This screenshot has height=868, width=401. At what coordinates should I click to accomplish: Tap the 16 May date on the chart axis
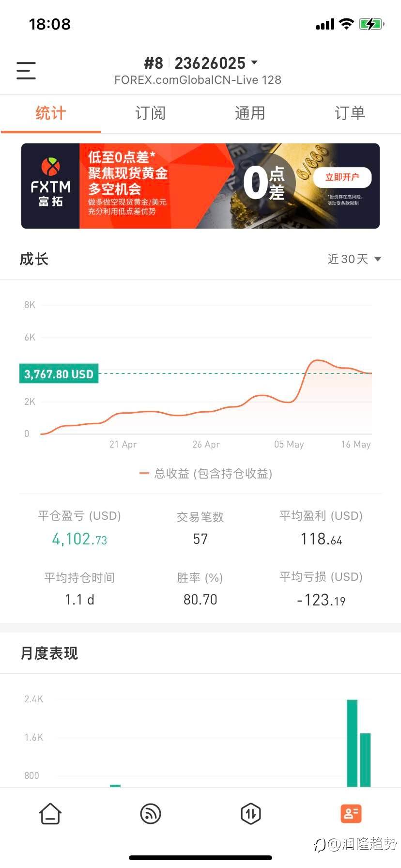tap(356, 444)
